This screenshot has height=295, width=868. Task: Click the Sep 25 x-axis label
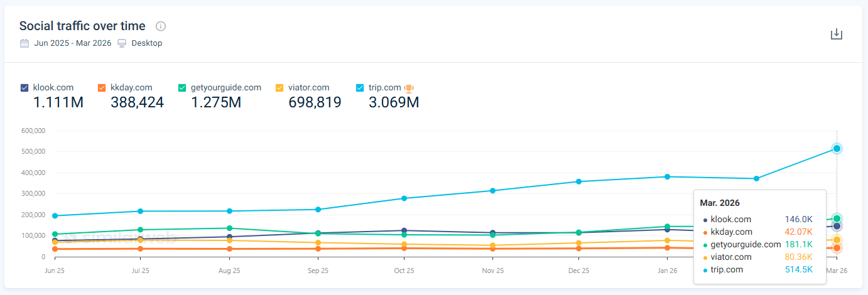click(318, 271)
